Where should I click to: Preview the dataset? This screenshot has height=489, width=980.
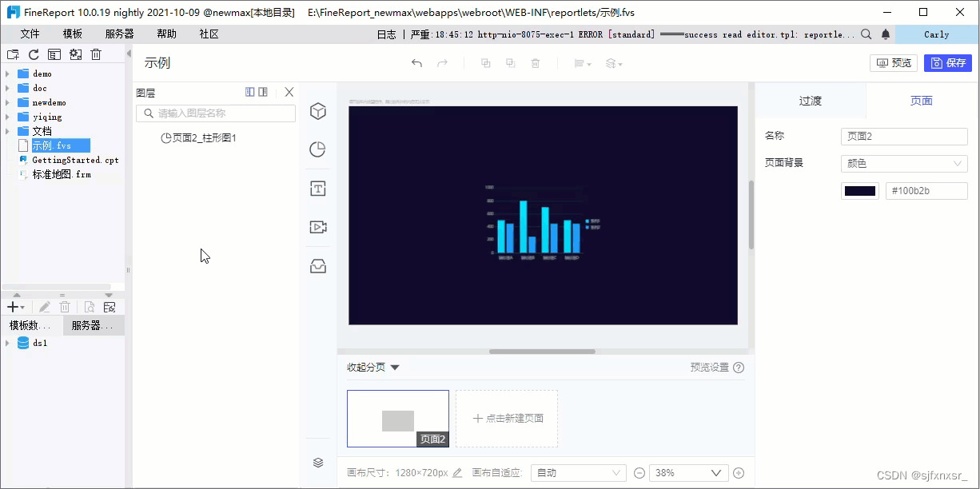90,307
